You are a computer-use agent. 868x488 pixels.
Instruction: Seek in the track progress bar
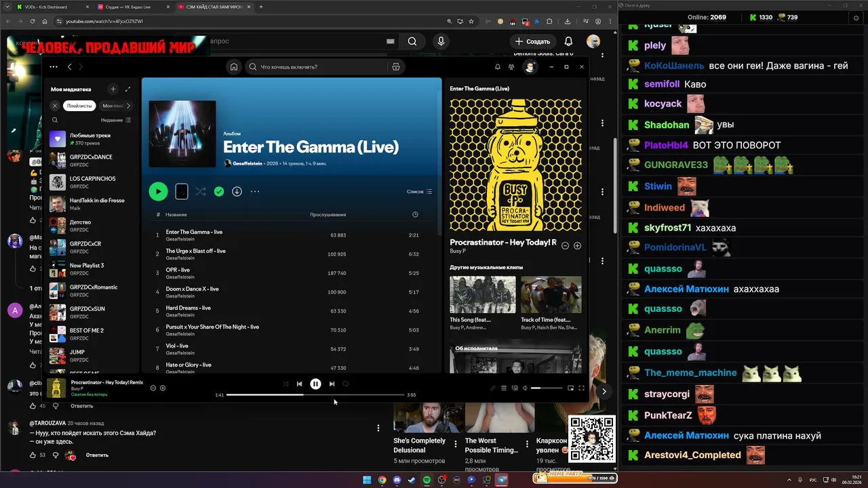click(315, 394)
